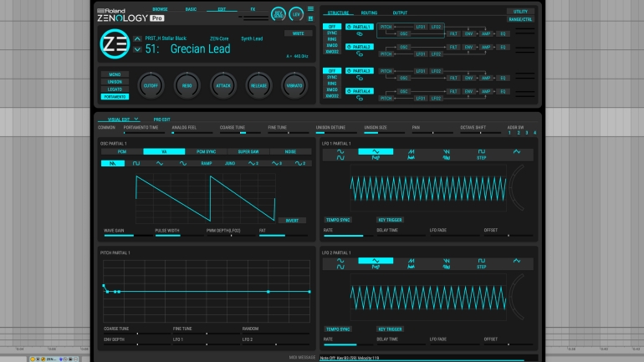Image resolution: width=644 pixels, height=362 pixels.
Task: Toggle the PARTIAL4 power switch
Action: (349, 91)
